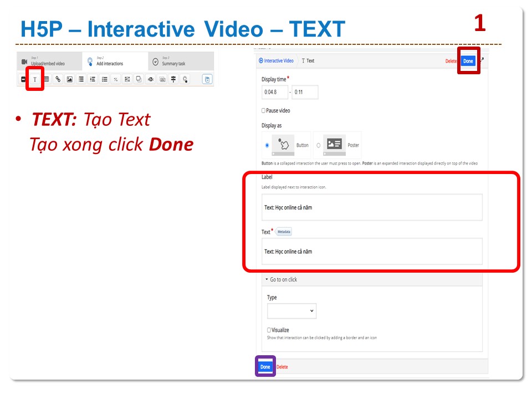The width and height of the screenshot is (532, 399).
Task: Select the Text interaction tool
Action: coord(35,79)
